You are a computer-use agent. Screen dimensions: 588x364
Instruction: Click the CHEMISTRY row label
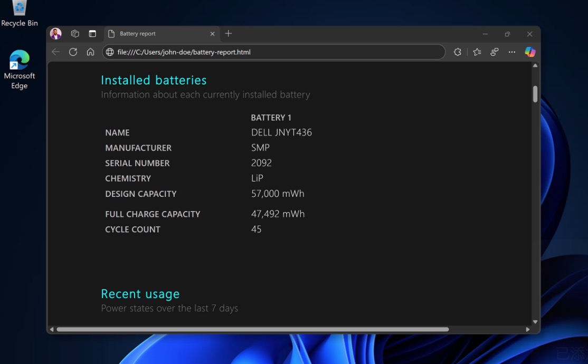pos(128,179)
